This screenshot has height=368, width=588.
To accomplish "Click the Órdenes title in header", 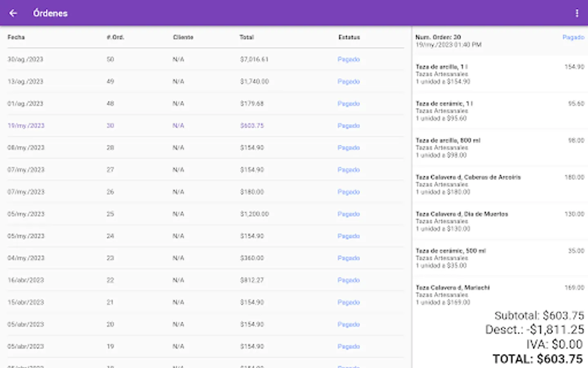I will coord(50,13).
